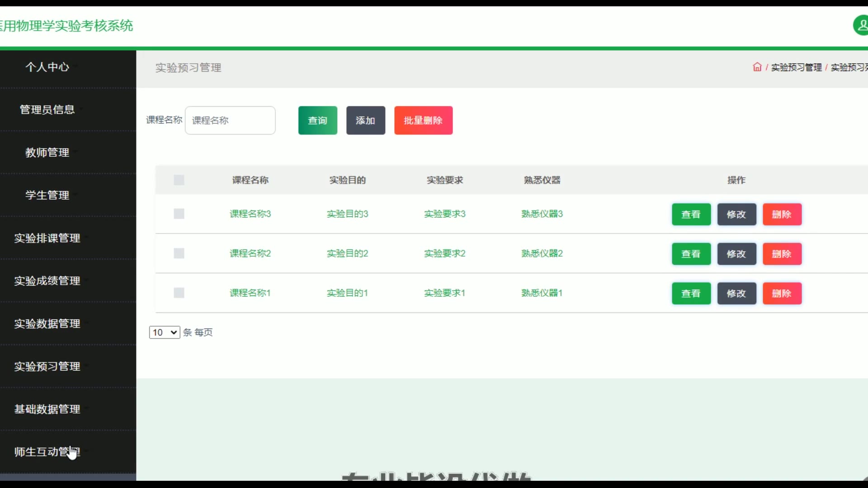Click 实验预习管理 breadcrumb link

[x=796, y=67]
